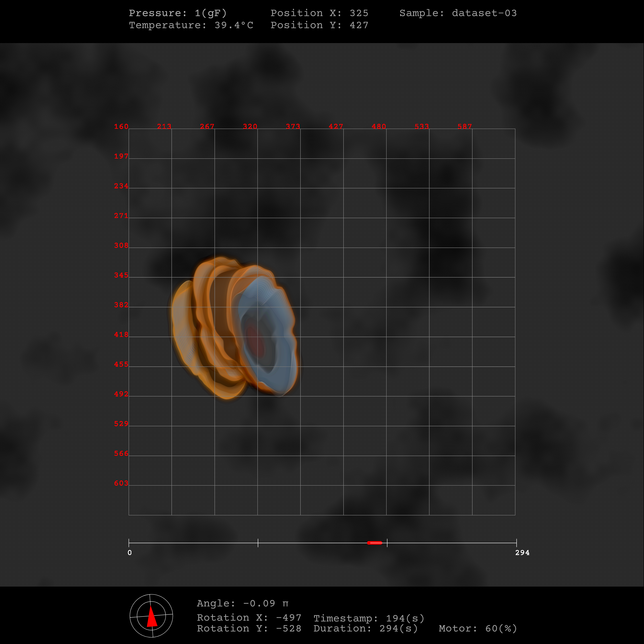Click the Temperature: 39.4°C readout
Image resolution: width=644 pixels, height=644 pixels.
click(191, 25)
